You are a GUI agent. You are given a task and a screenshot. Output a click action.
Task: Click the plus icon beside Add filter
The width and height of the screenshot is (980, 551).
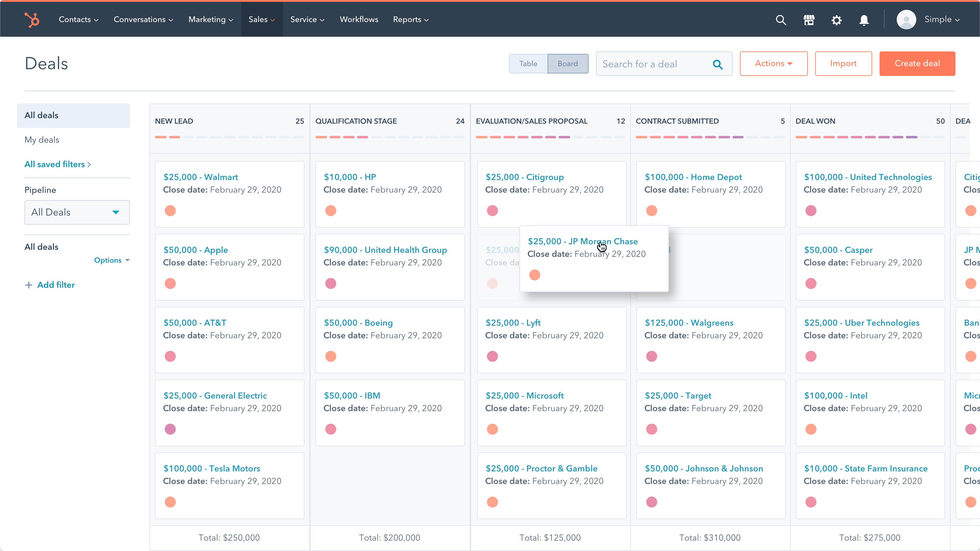click(x=28, y=285)
